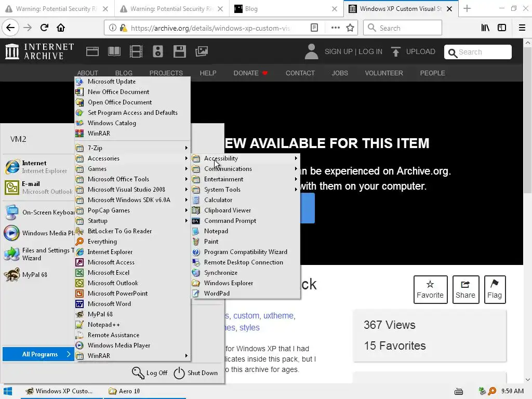The width and height of the screenshot is (532, 399).
Task: Open Paint program
Action: coord(246,242)
